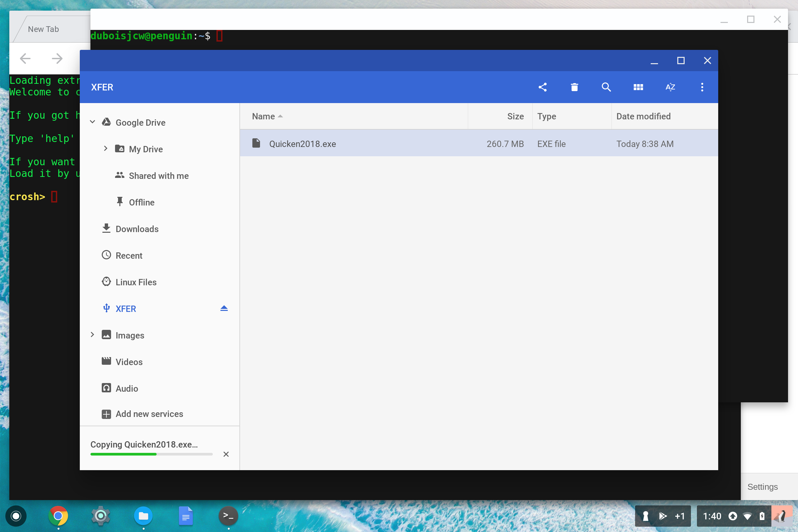The height and width of the screenshot is (532, 798).
Task: Sort by Size column header
Action: pos(500,116)
